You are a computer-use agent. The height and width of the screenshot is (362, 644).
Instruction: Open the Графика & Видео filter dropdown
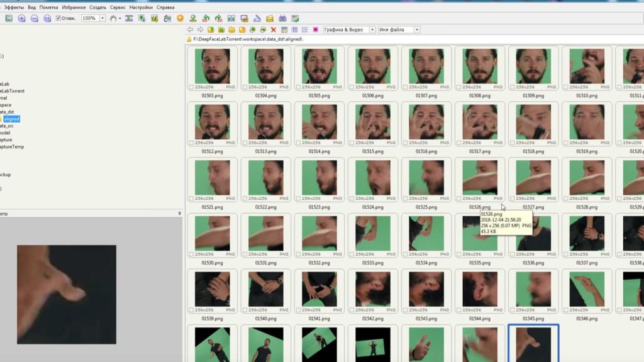372,30
